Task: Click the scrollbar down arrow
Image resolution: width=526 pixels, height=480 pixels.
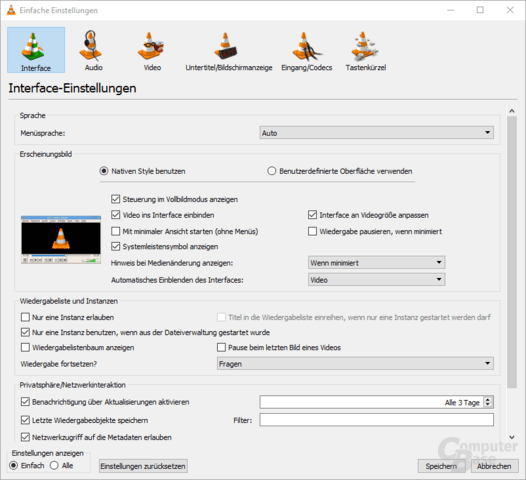Action: 512,437
